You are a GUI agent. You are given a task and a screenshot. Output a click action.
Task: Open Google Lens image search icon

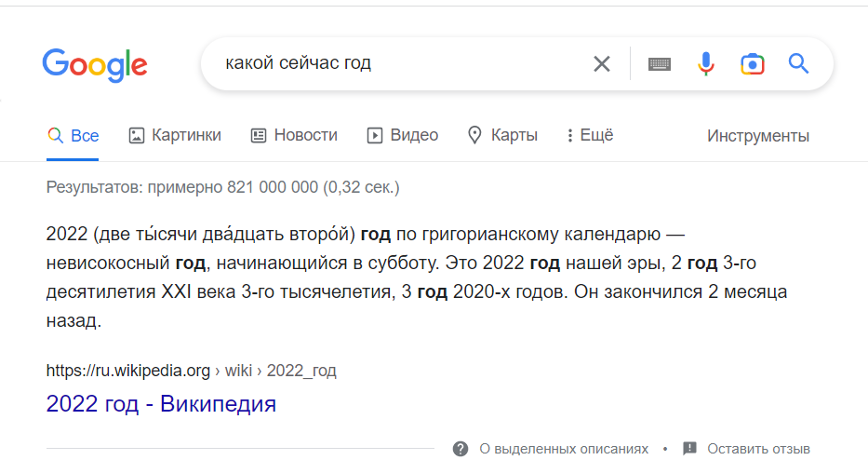752,64
